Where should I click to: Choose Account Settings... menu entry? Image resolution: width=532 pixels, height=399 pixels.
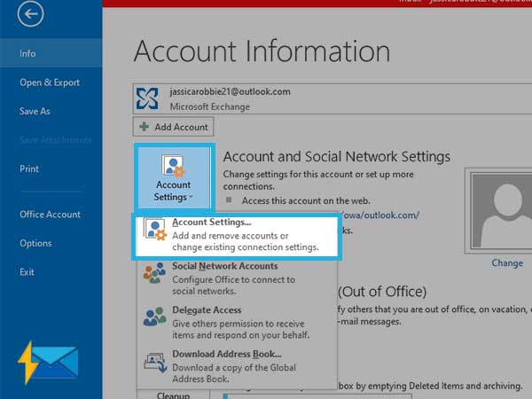tap(237, 235)
